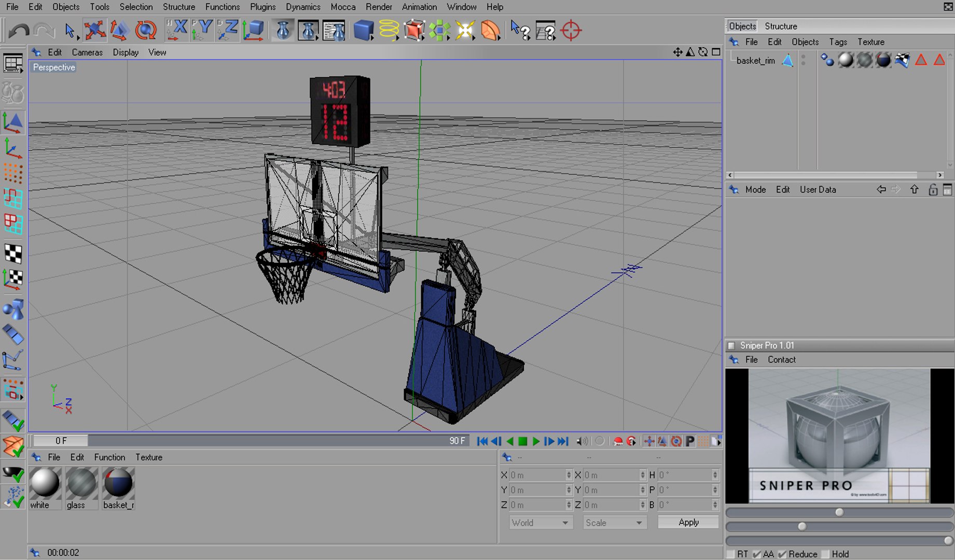The height and width of the screenshot is (560, 955).
Task: Click the red crosshair target icon
Action: [x=571, y=31]
